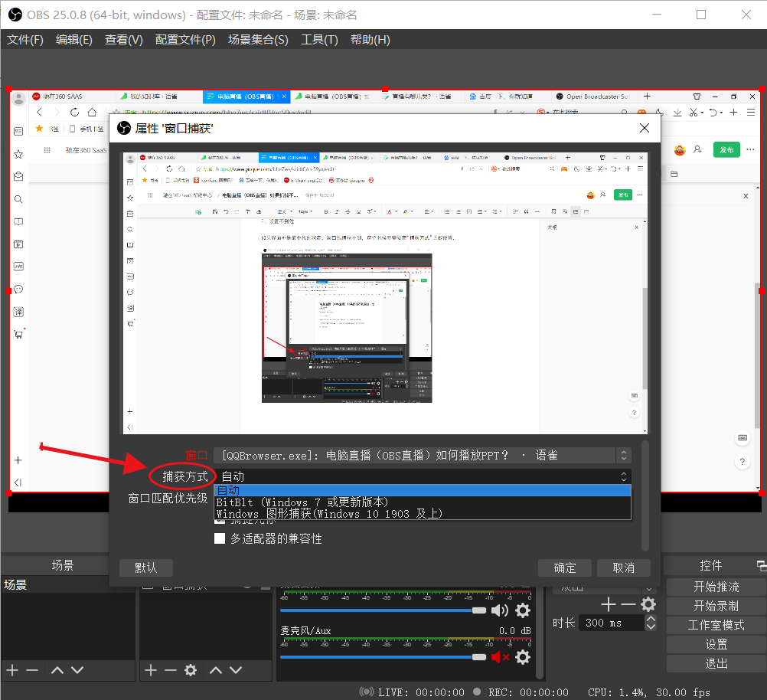Move the source up in the Sources list
Image resolution: width=767 pixels, height=700 pixels.
[216, 670]
